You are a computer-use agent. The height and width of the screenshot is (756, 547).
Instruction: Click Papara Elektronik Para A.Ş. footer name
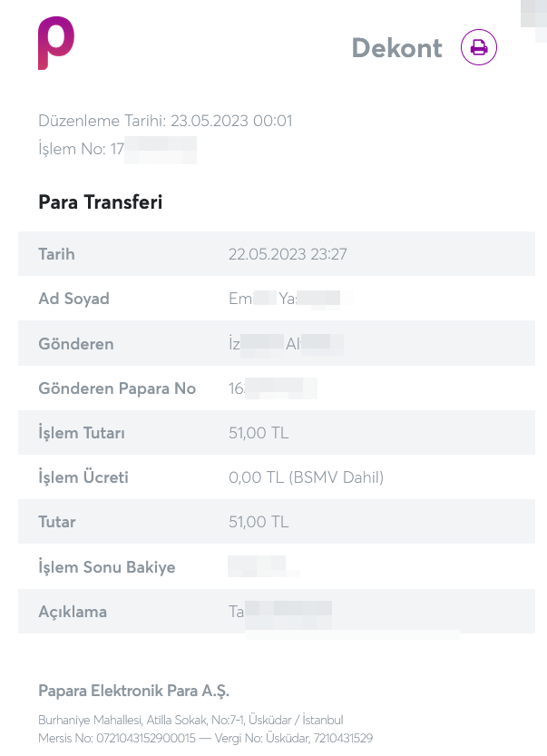click(133, 692)
